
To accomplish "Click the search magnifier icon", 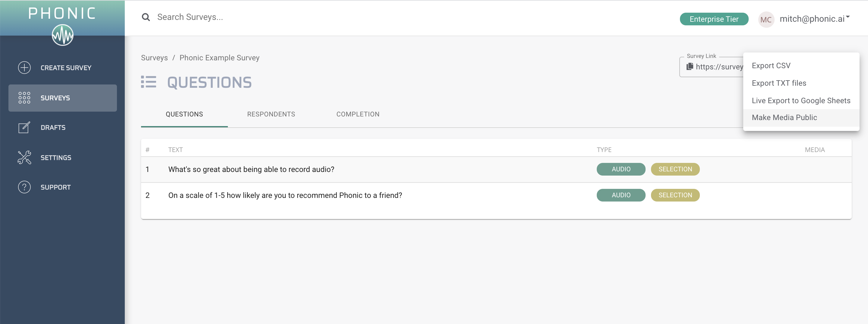I will click(146, 17).
